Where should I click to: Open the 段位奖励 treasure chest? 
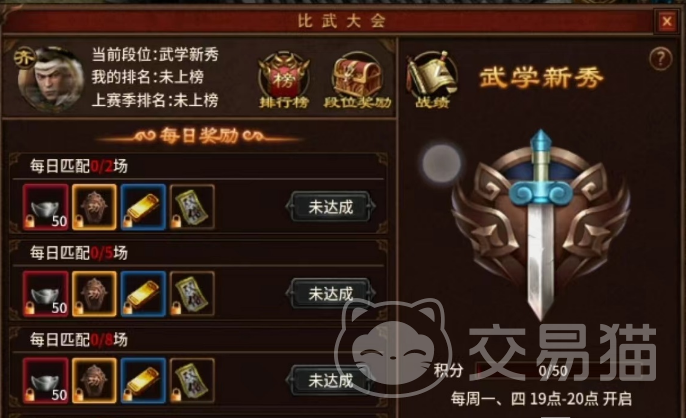tap(357, 80)
